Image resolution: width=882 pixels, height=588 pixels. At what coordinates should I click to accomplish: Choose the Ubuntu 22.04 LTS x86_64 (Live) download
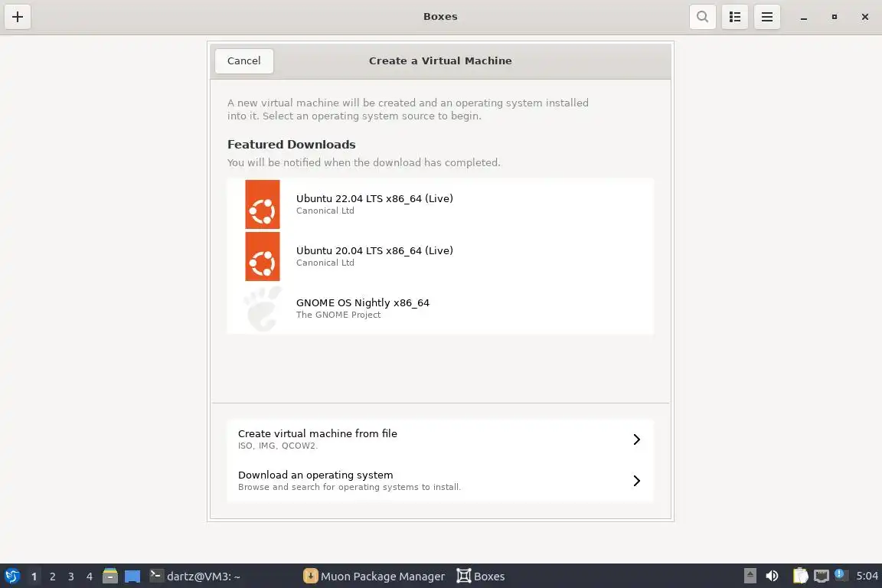click(x=440, y=204)
